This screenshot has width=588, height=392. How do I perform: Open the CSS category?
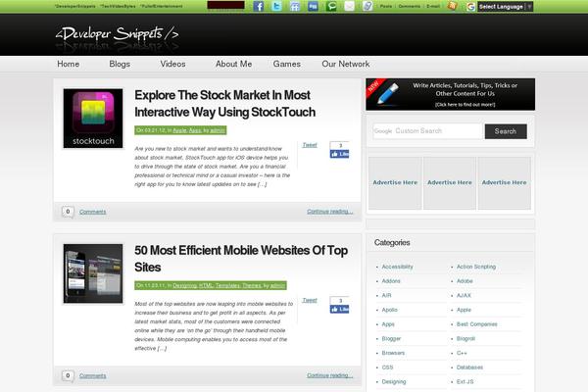click(x=387, y=367)
